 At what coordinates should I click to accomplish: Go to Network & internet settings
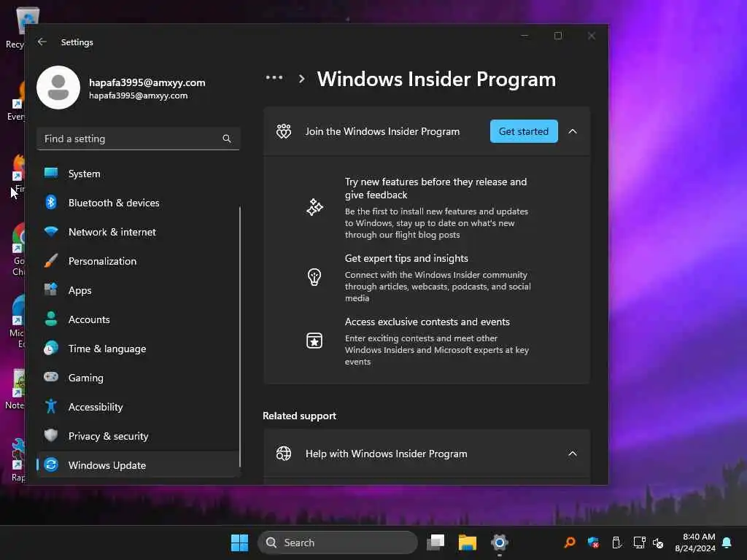tap(138, 232)
